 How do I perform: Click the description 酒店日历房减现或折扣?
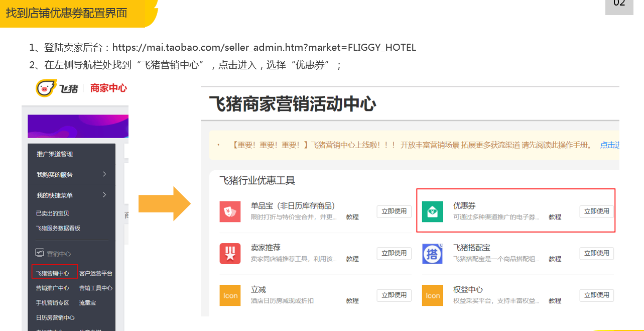pyautogui.click(x=283, y=301)
